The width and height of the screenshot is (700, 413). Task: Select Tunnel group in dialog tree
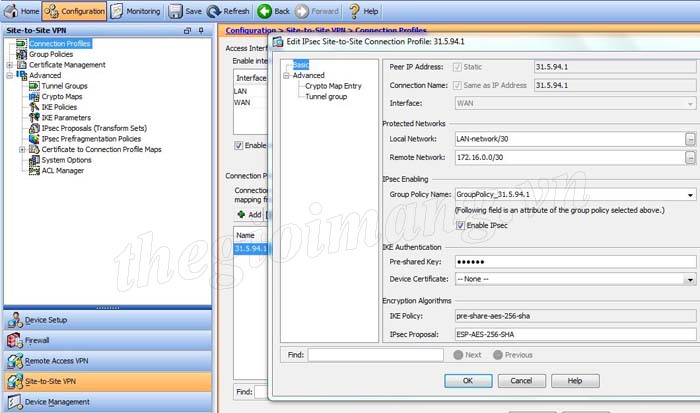[326, 96]
